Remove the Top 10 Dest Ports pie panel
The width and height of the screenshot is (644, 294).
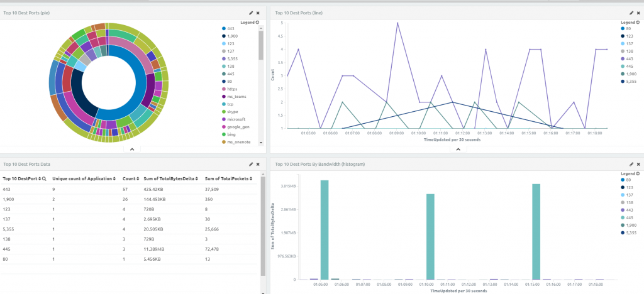tap(258, 13)
